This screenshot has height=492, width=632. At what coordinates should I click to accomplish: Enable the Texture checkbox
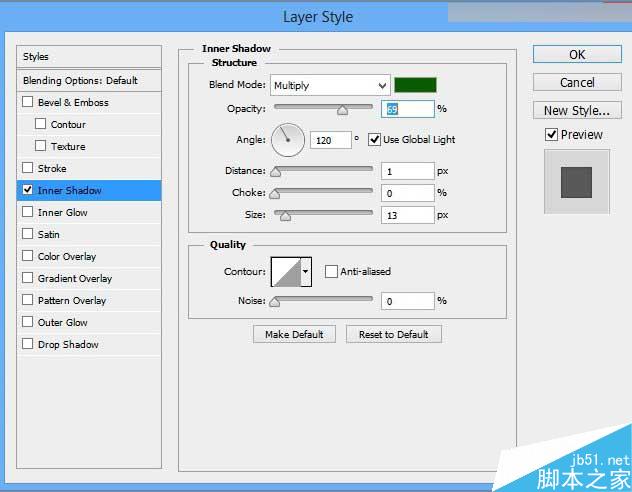pyautogui.click(x=40, y=145)
